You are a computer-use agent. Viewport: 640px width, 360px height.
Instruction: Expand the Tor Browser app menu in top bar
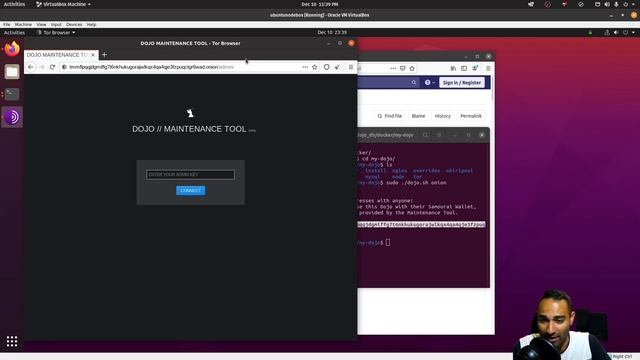click(x=56, y=33)
